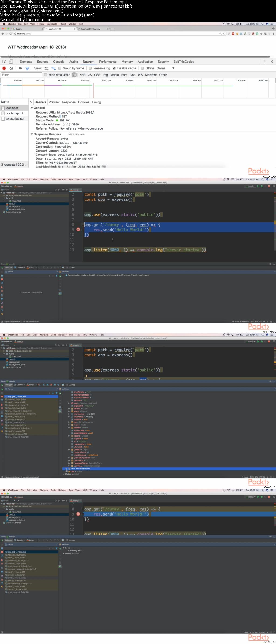Screen dimensions: 276x644
Task: Show the Timing tab for the request
Action: coord(96,102)
